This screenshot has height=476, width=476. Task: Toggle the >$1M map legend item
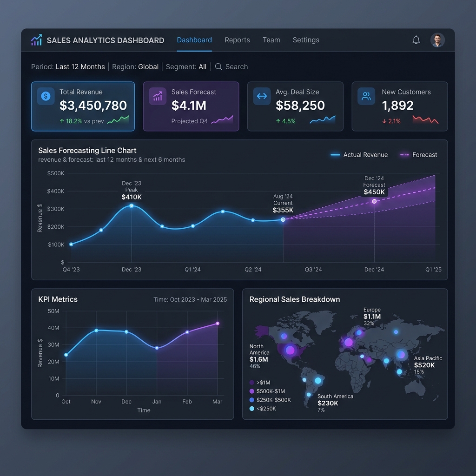pyautogui.click(x=260, y=383)
